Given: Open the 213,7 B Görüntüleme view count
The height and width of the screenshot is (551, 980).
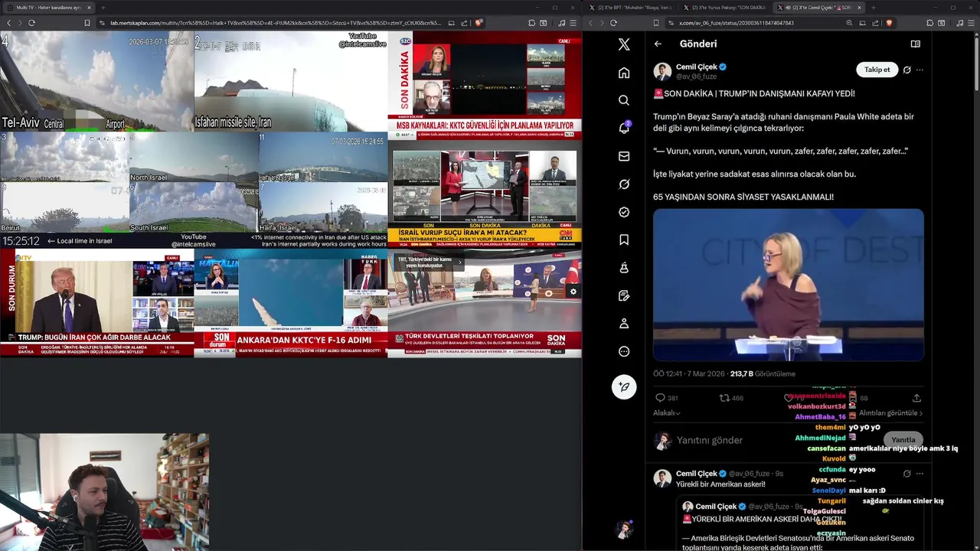Looking at the screenshot, I should [763, 374].
